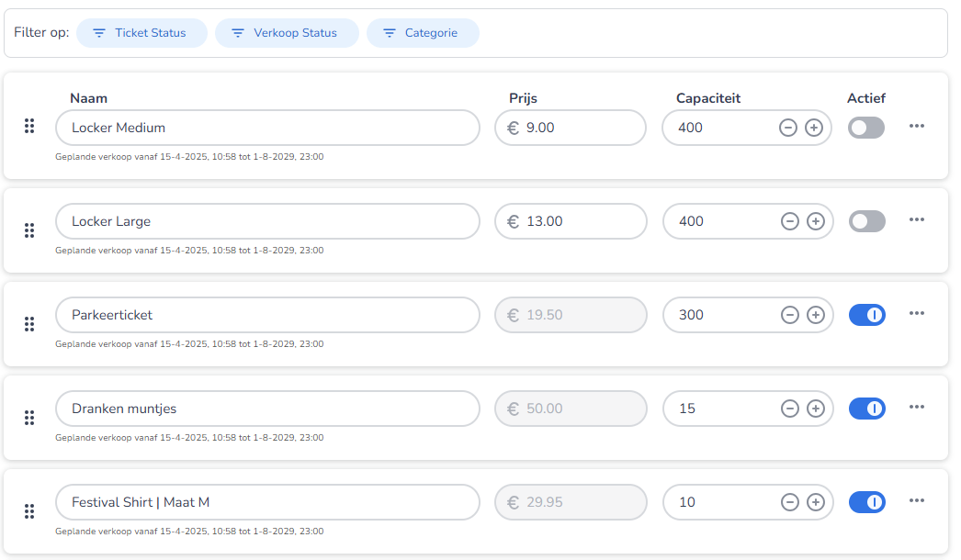Decrease capacity of Locker Medium
This screenshot has width=961, height=560.
point(787,128)
